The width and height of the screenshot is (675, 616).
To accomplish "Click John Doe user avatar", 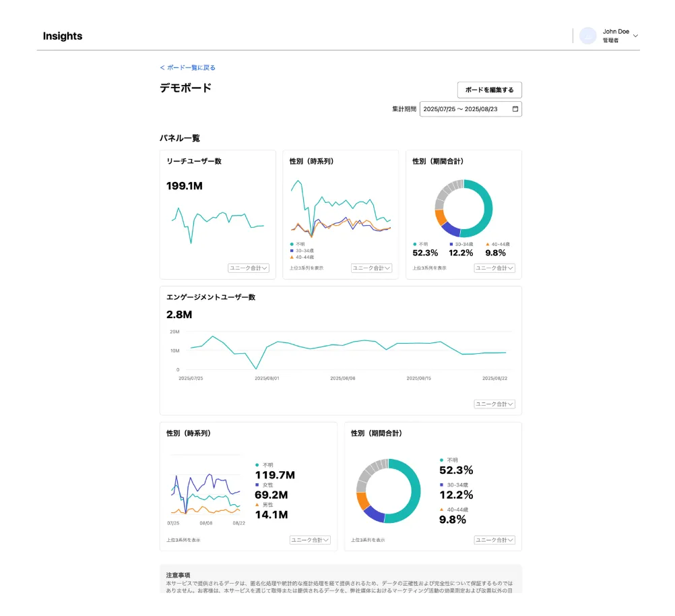I will tap(588, 36).
